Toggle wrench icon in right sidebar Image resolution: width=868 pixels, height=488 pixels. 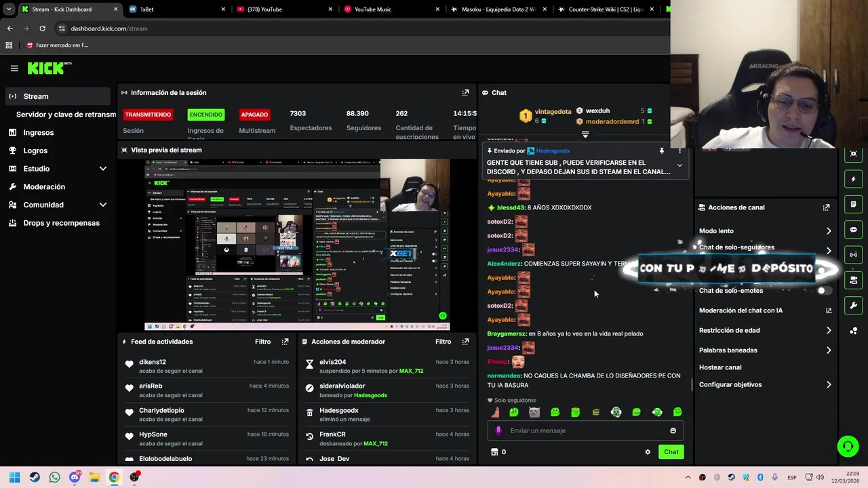point(853,306)
